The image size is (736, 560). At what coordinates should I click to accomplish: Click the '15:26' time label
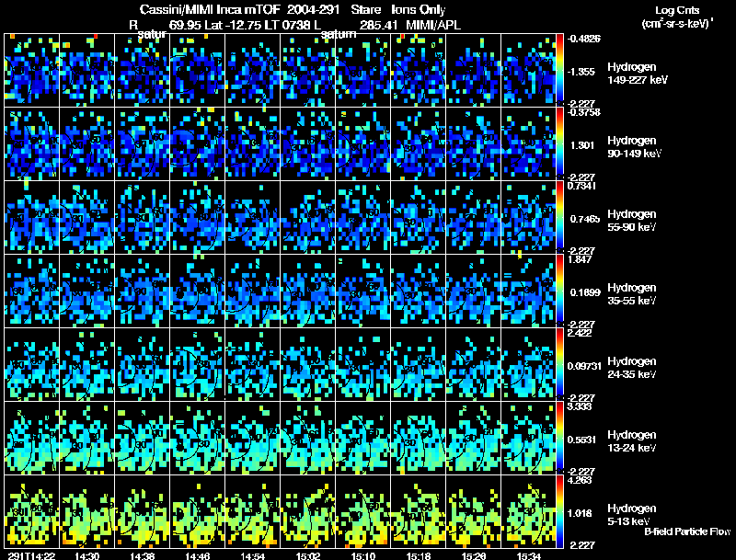pos(474,556)
